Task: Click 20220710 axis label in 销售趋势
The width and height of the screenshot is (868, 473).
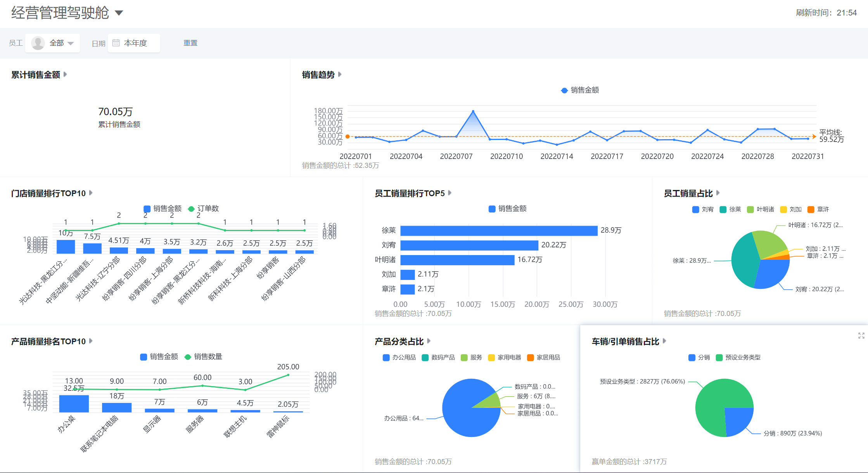Action: [507, 156]
